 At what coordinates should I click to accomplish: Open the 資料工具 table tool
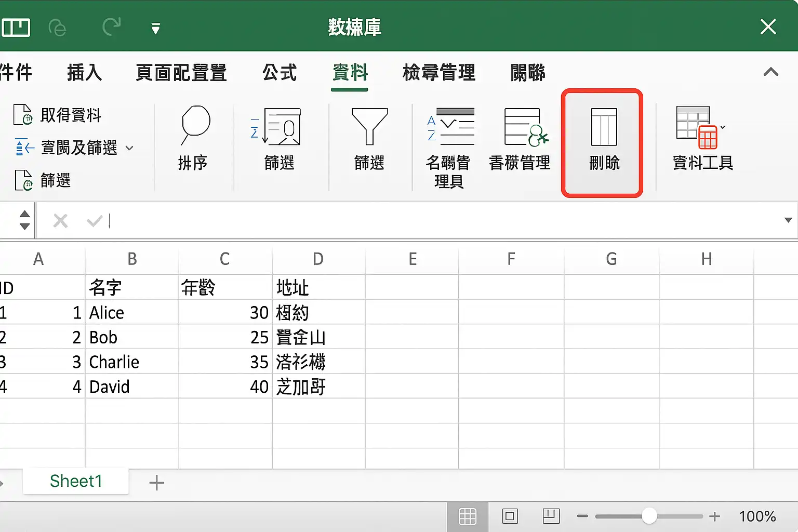click(x=697, y=127)
